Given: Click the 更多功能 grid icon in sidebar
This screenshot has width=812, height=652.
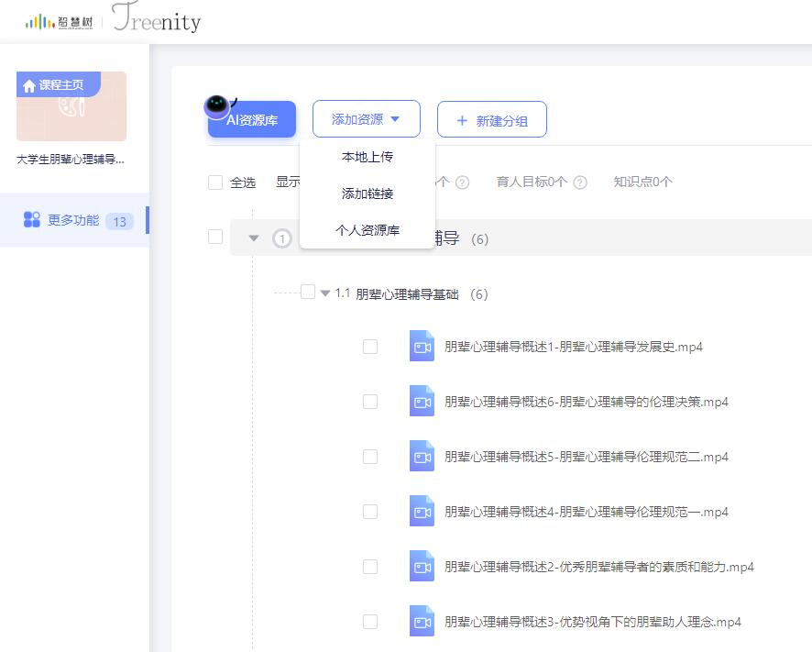Looking at the screenshot, I should pos(32,219).
